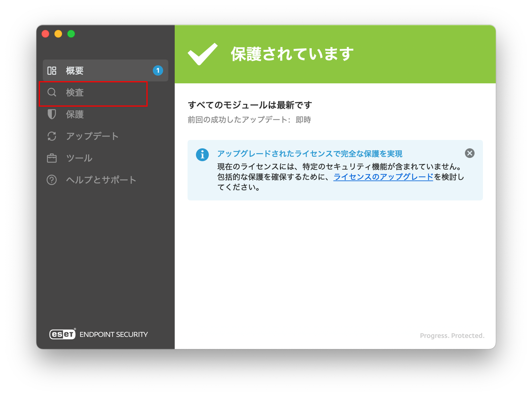This screenshot has width=532, height=397.
Task: Click the blue notification badge showing 1
Action: click(158, 70)
